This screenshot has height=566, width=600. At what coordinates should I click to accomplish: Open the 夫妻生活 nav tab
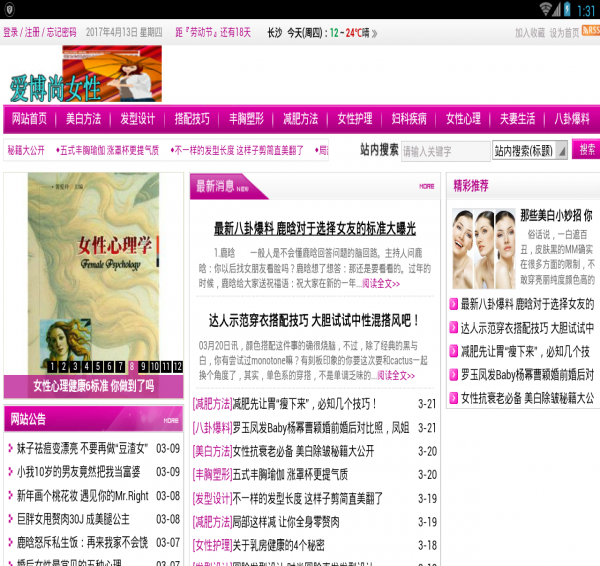point(518,119)
